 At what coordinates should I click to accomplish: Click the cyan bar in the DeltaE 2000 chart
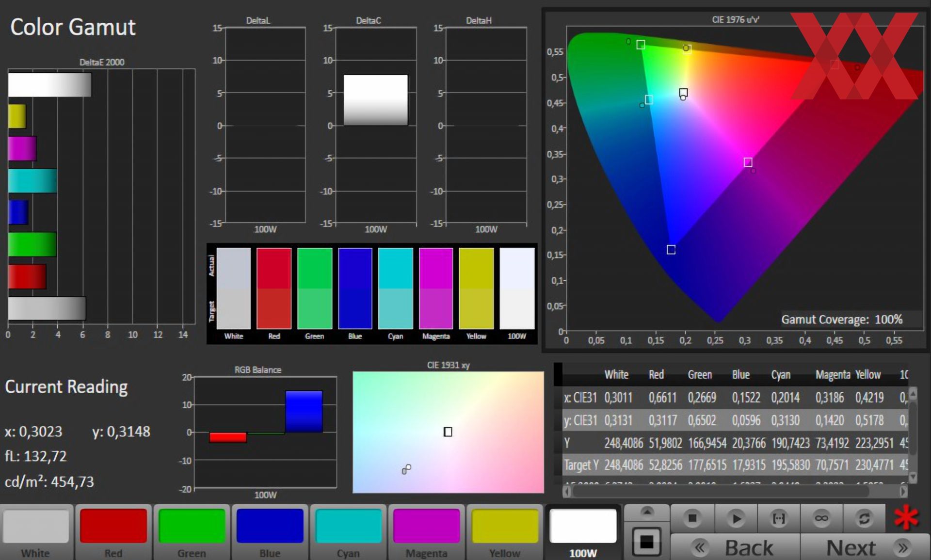32,180
